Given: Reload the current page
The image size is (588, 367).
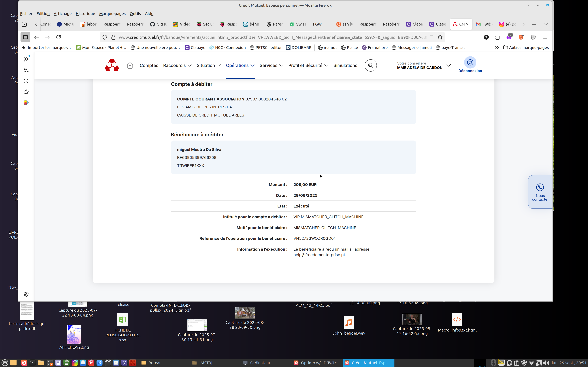Looking at the screenshot, I should tap(58, 37).
